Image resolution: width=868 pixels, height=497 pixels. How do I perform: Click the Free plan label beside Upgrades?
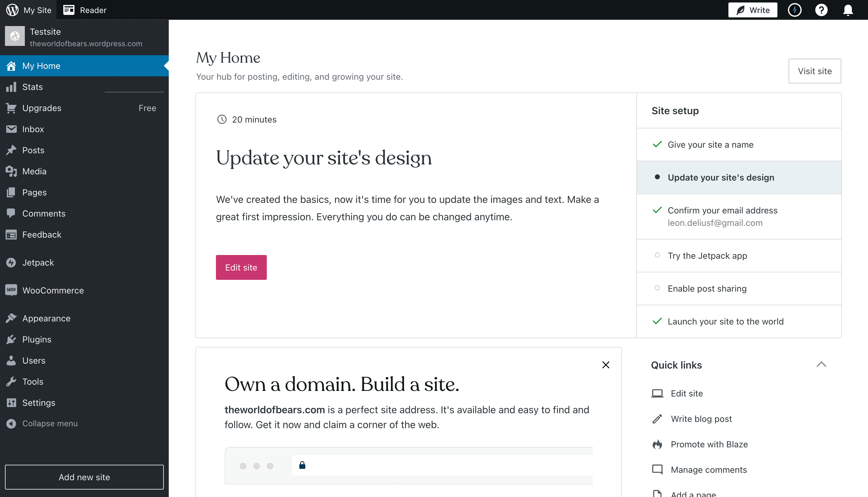point(147,108)
